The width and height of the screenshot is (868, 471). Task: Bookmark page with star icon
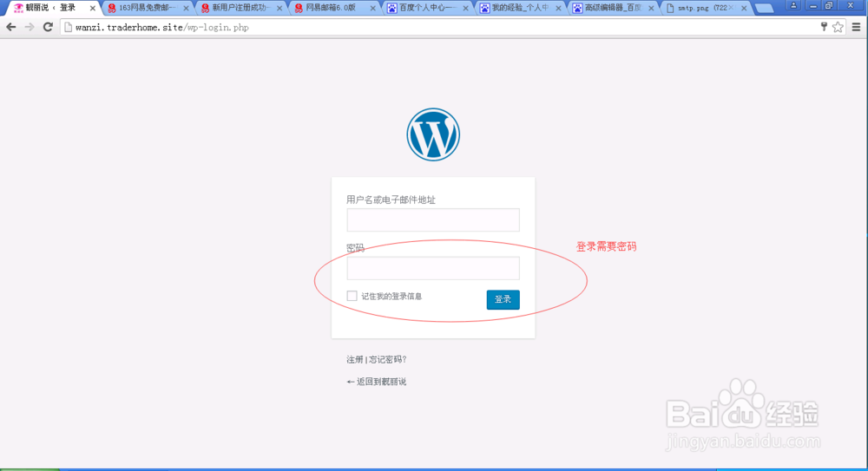838,27
